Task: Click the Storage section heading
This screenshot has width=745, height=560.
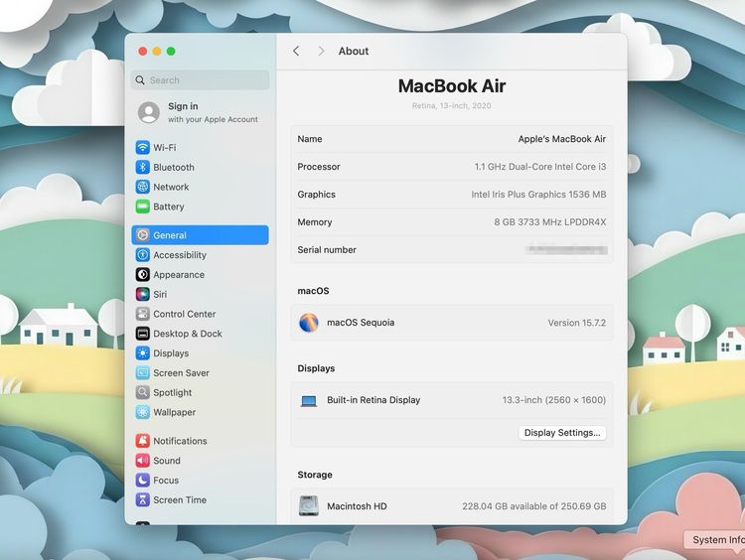Action: pos(315,475)
